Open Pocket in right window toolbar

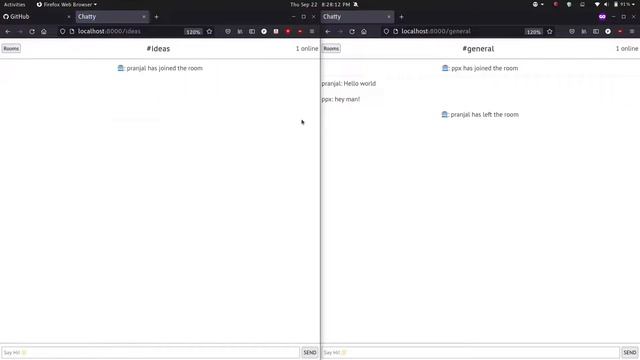pos(572,31)
